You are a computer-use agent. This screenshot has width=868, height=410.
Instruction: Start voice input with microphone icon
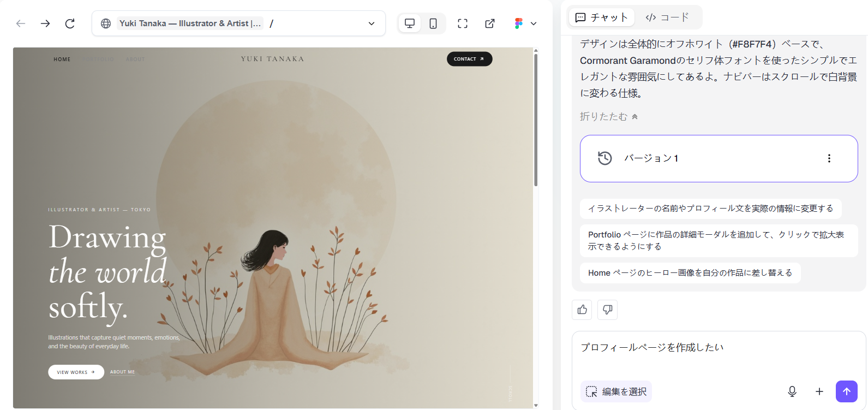(x=792, y=391)
